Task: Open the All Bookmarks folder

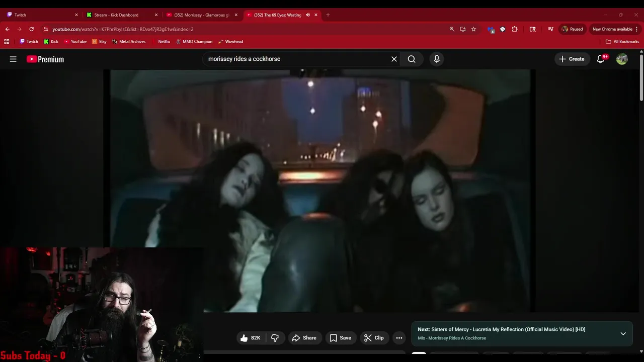Action: [622, 42]
